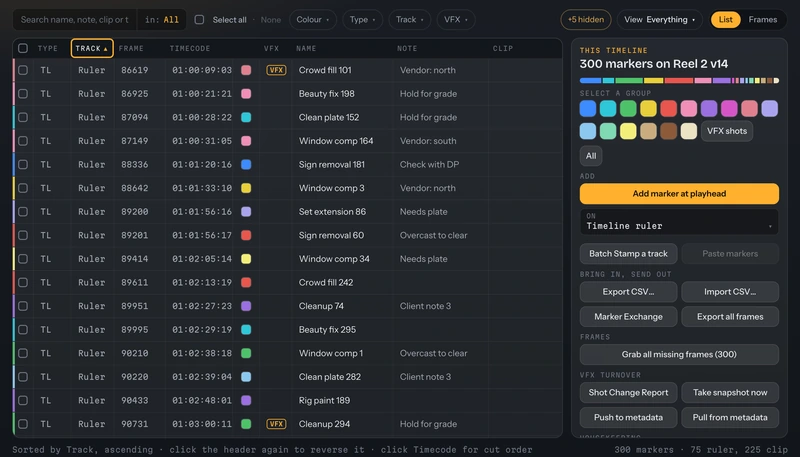This screenshot has width=800, height=457.
Task: Change the search scope 'in: All'
Action: pyautogui.click(x=162, y=19)
